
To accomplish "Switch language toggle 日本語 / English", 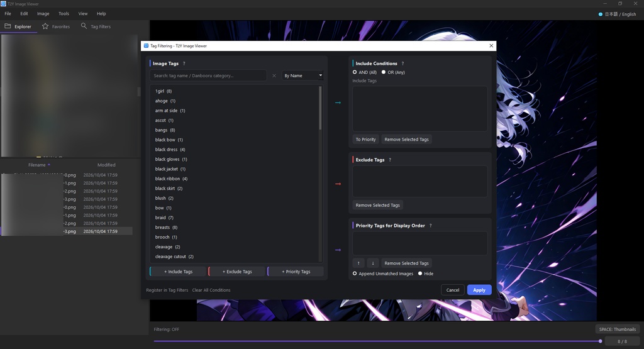I will tap(618, 14).
